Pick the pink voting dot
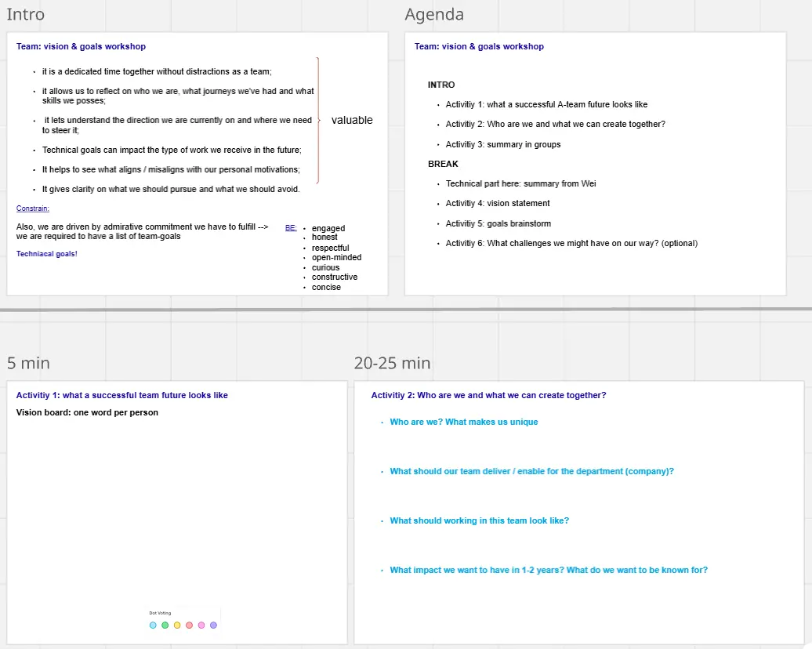The image size is (812, 649). [x=201, y=625]
